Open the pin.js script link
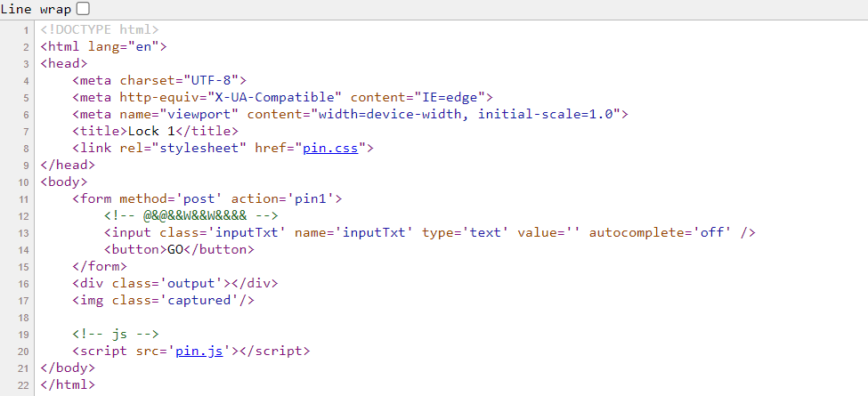 point(204,351)
